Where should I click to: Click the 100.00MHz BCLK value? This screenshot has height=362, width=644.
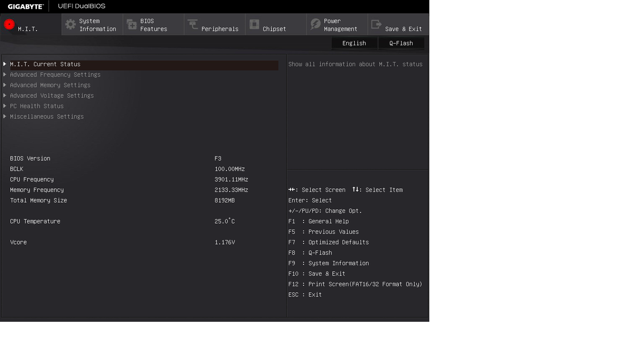tap(230, 169)
